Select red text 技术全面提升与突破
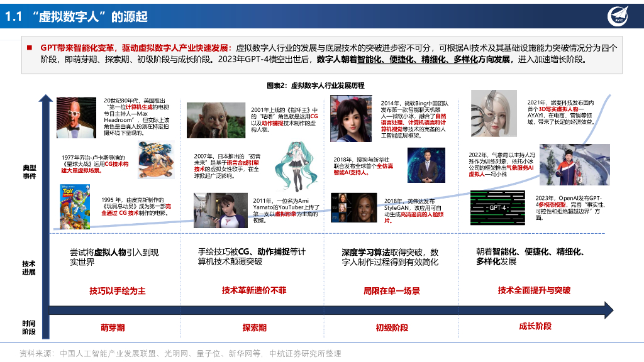This screenshot has width=644, height=362. coord(534,290)
